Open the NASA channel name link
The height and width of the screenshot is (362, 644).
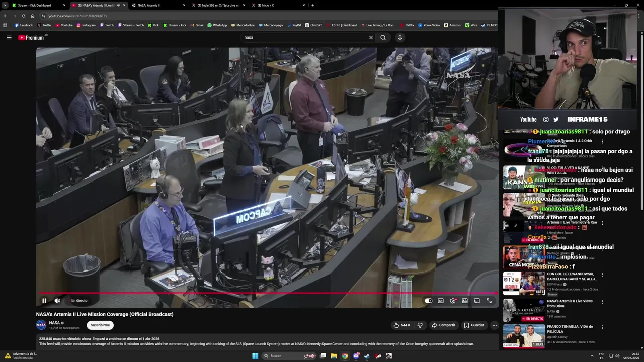[54, 323]
